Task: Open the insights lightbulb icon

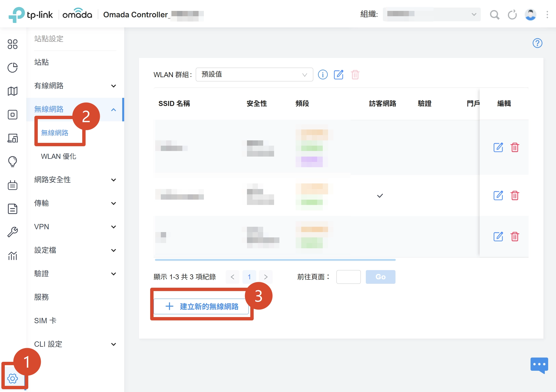Action: pos(13,162)
